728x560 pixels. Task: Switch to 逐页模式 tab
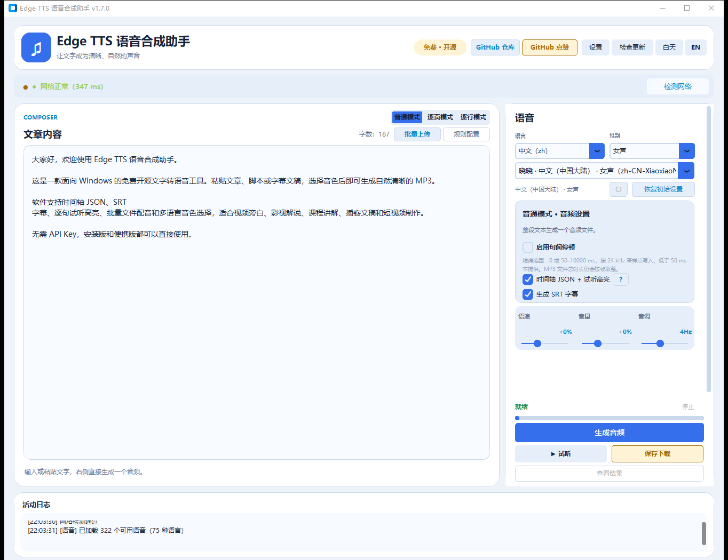(x=440, y=117)
